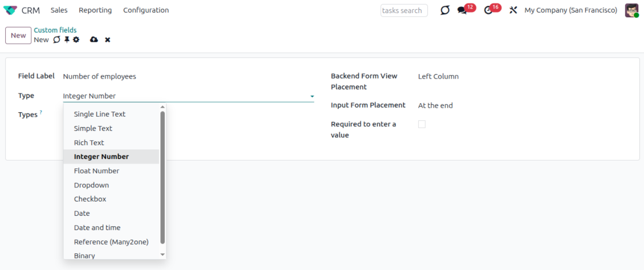The image size is (644, 270).
Task: Choose Checkbox option in the type list
Action: 90,199
